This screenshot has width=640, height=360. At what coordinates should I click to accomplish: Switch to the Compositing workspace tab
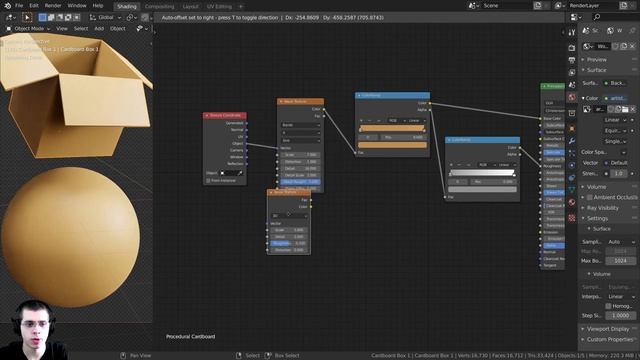(159, 7)
